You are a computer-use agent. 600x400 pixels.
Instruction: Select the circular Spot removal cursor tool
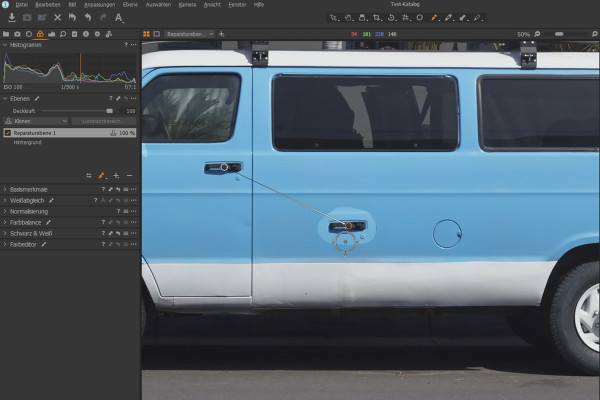pos(420,18)
